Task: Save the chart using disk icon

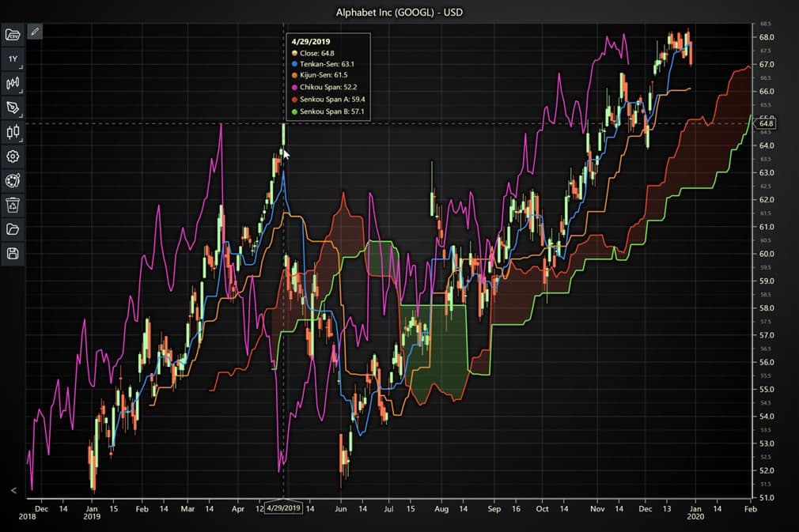Action: click(12, 252)
